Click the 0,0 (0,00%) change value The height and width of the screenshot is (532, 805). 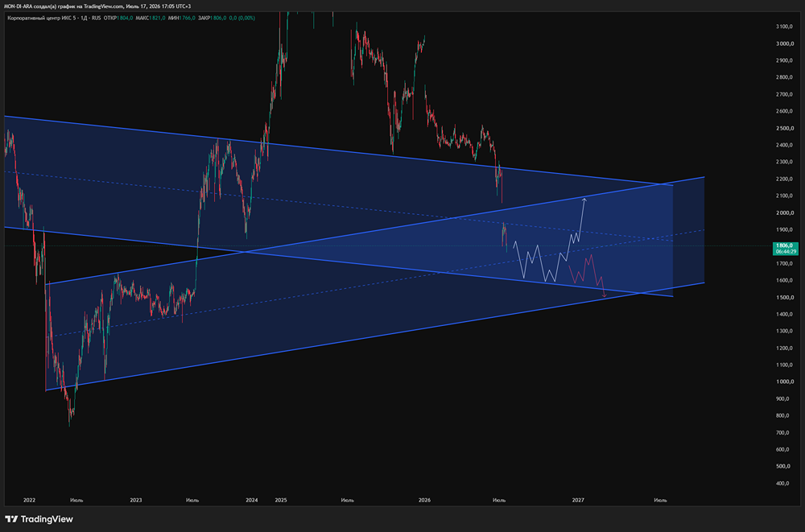[x=242, y=18]
